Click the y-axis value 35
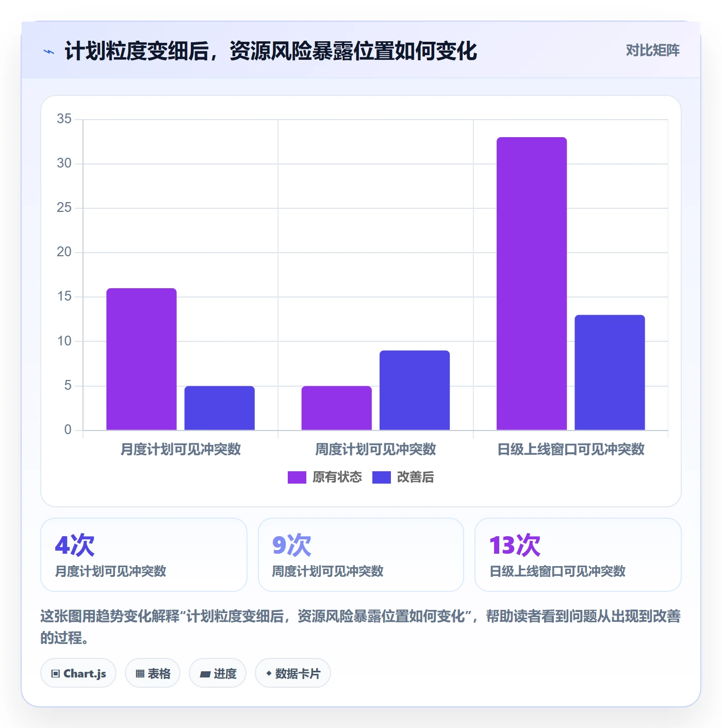The height and width of the screenshot is (728, 722). tap(64, 119)
